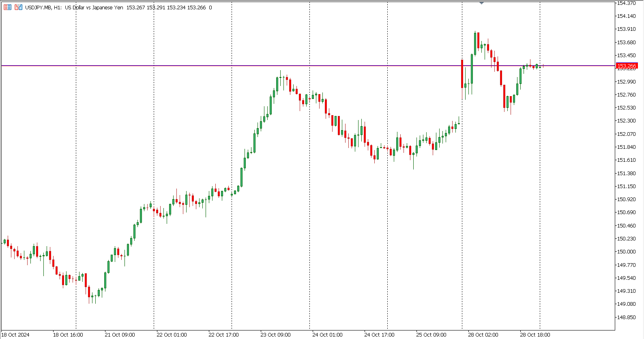Image resolution: width=644 pixels, height=339 pixels.
Task: Click the open value 153.267 in the header
Action: pos(135,7)
